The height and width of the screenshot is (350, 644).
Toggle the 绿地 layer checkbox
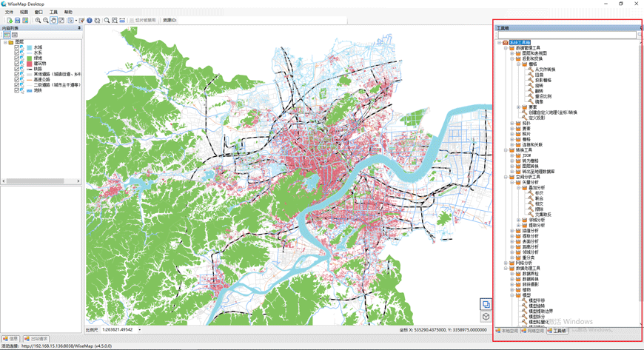pyautogui.click(x=17, y=58)
